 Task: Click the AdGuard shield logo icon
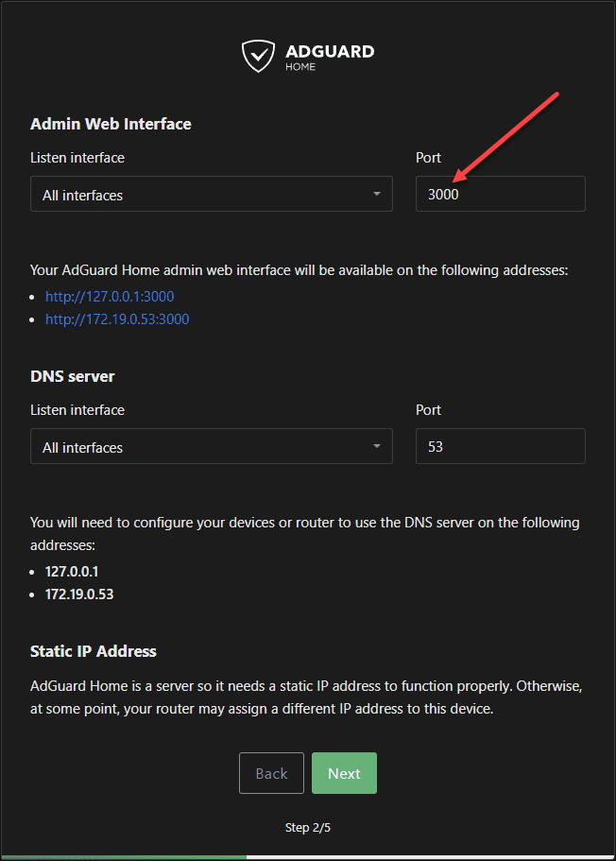[x=257, y=56]
